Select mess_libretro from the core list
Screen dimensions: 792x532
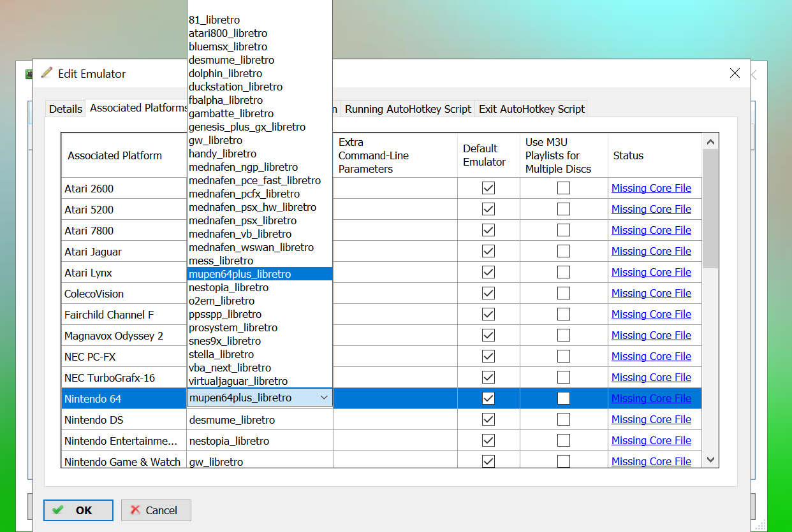tap(260, 261)
